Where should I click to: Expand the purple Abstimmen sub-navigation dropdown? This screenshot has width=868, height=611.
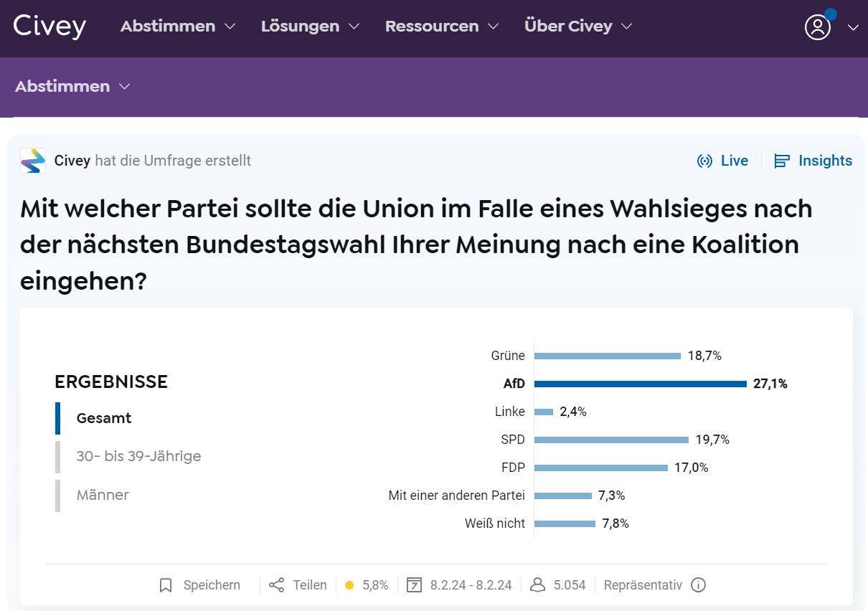pos(72,86)
